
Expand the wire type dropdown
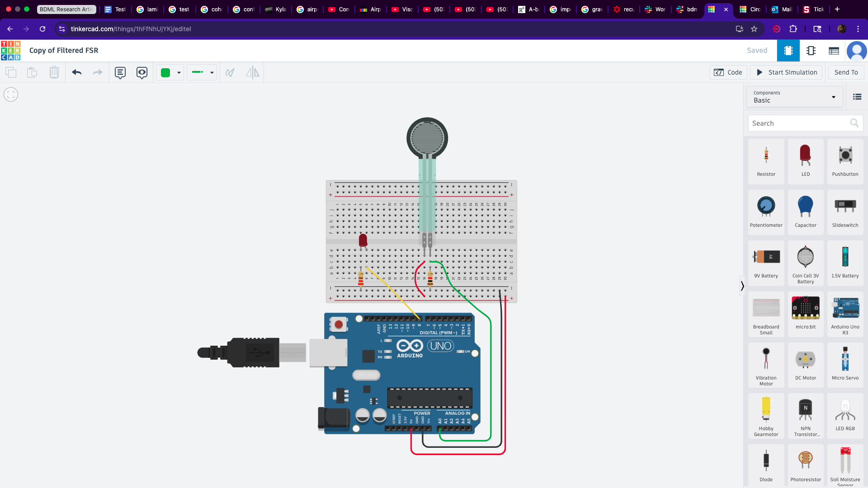[x=212, y=72]
